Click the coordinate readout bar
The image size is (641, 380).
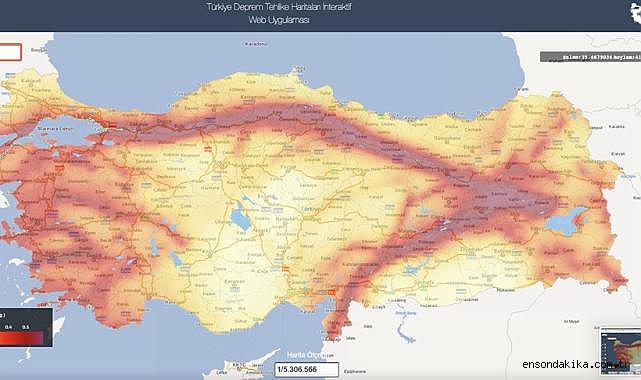tap(590, 57)
